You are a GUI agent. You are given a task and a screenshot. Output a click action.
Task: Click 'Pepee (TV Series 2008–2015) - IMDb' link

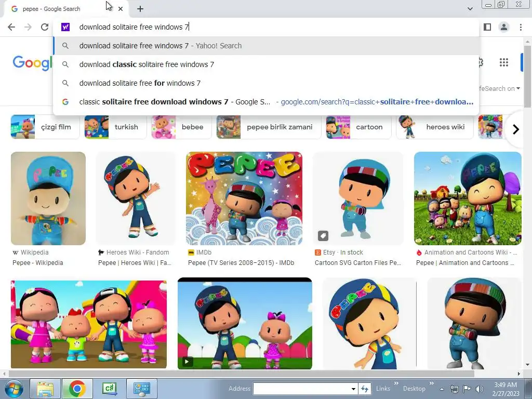click(x=241, y=263)
